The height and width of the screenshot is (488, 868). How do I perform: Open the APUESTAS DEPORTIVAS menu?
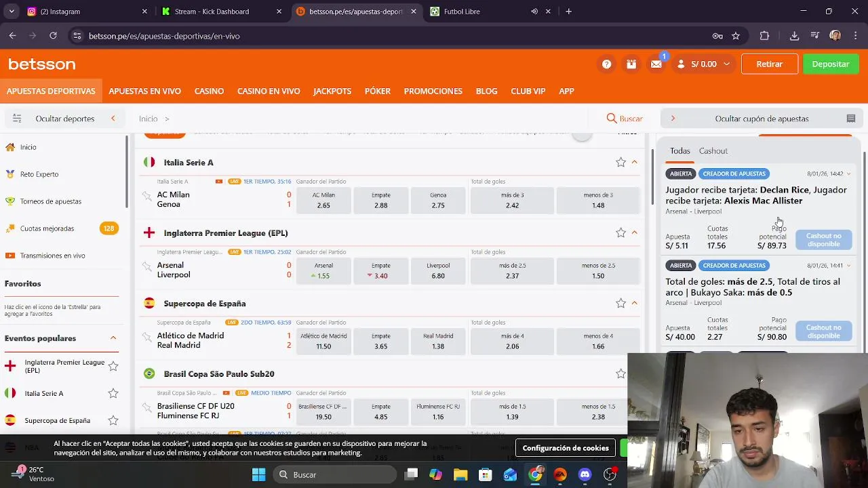click(51, 91)
